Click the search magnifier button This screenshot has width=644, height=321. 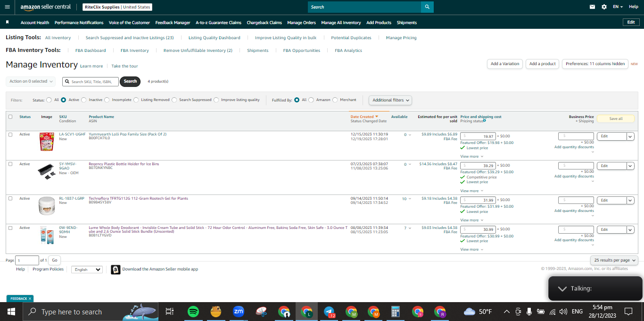427,7
